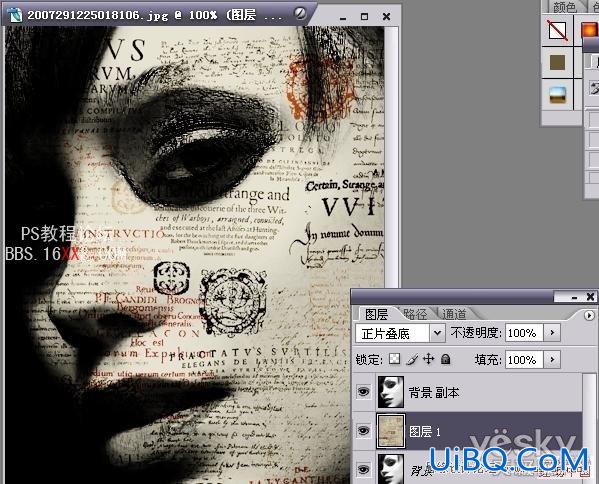Screen dimensions: 599x484
Task: Minimize the document window
Action: click(343, 17)
